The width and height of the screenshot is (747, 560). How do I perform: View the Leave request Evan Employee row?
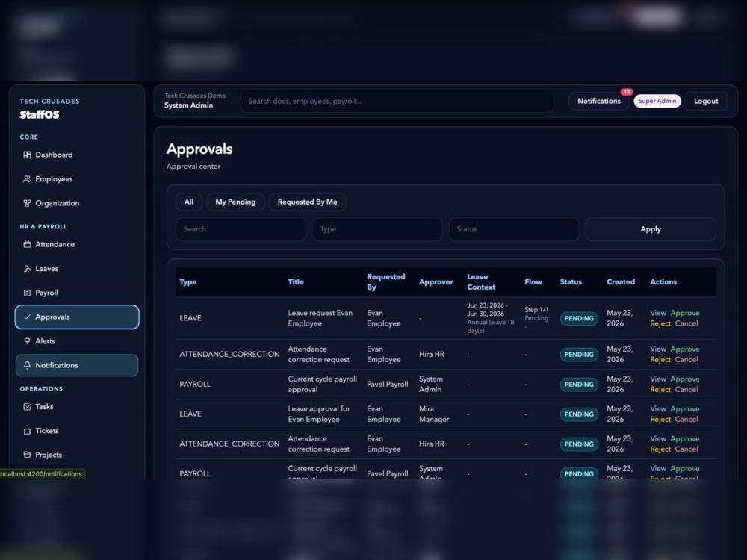point(658,313)
